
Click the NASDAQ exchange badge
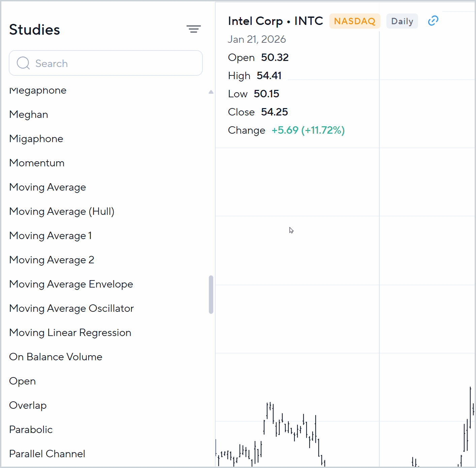tap(354, 21)
